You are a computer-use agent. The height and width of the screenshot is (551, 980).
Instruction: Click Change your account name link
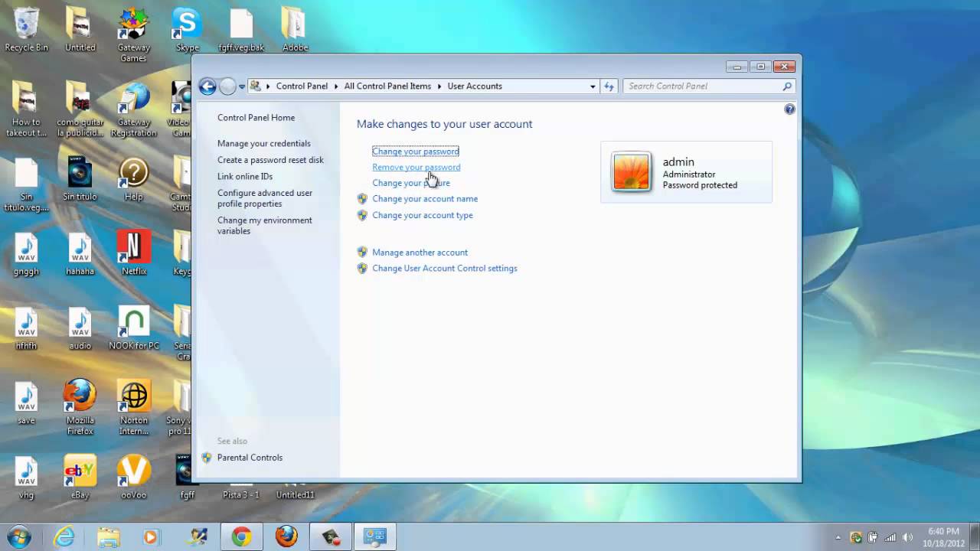tap(425, 199)
